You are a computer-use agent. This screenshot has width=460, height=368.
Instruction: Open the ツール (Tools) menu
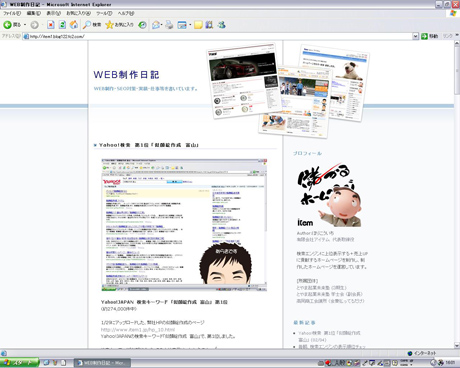(x=104, y=13)
